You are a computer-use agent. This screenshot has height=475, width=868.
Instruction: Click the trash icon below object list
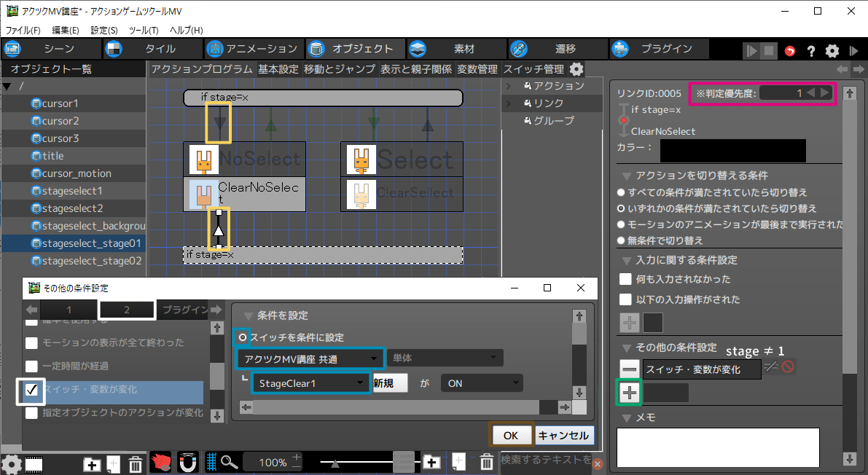136,464
